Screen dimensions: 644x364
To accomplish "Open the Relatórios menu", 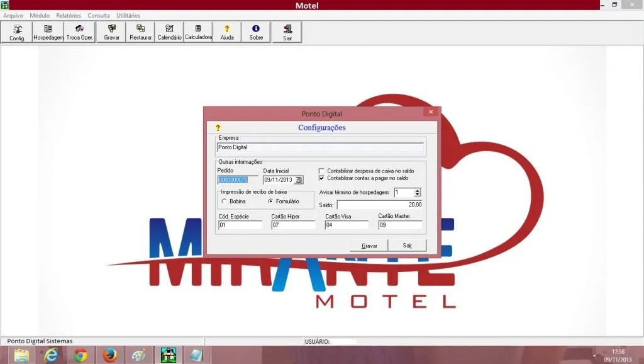I will pyautogui.click(x=69, y=15).
